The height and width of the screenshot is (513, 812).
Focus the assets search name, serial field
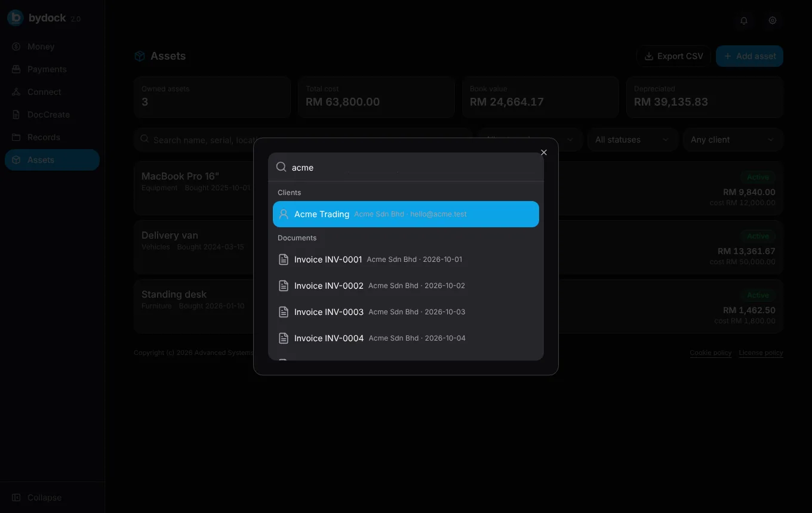[303, 140]
